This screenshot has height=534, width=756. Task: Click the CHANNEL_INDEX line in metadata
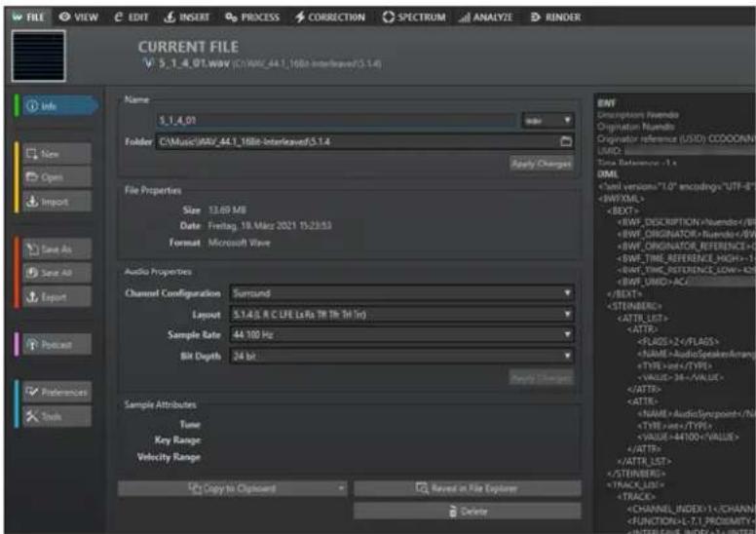click(x=691, y=509)
